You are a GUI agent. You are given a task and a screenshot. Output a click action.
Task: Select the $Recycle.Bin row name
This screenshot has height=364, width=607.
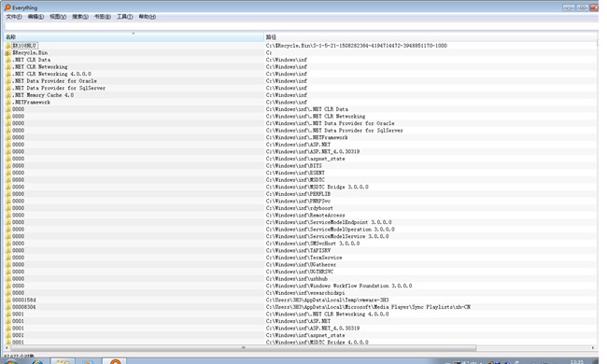(30, 52)
